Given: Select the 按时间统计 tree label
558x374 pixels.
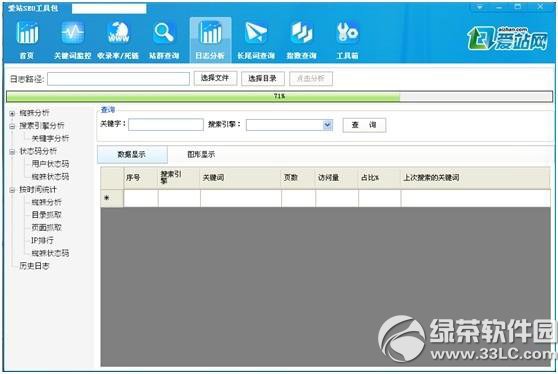Looking at the screenshot, I should 38,190.
